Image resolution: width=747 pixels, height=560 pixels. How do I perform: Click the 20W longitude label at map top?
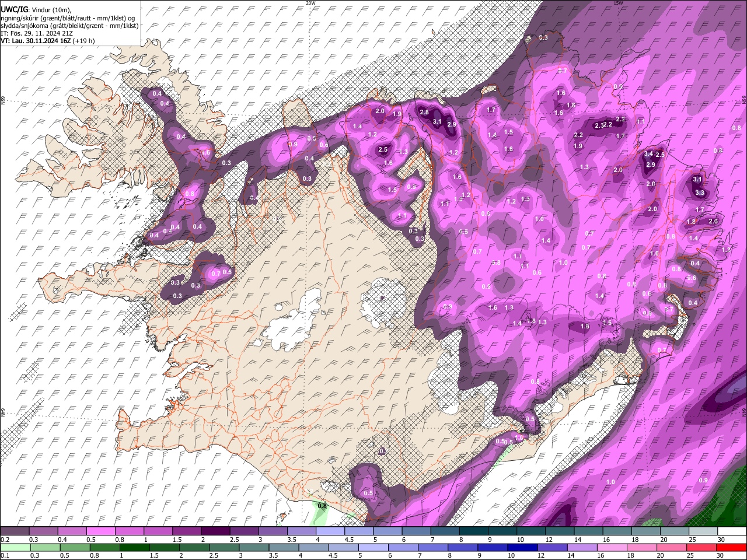pos(311,3)
